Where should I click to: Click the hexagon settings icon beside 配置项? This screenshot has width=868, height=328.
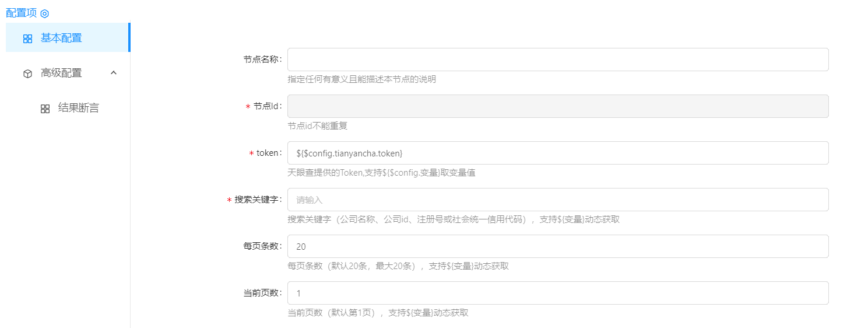click(45, 13)
